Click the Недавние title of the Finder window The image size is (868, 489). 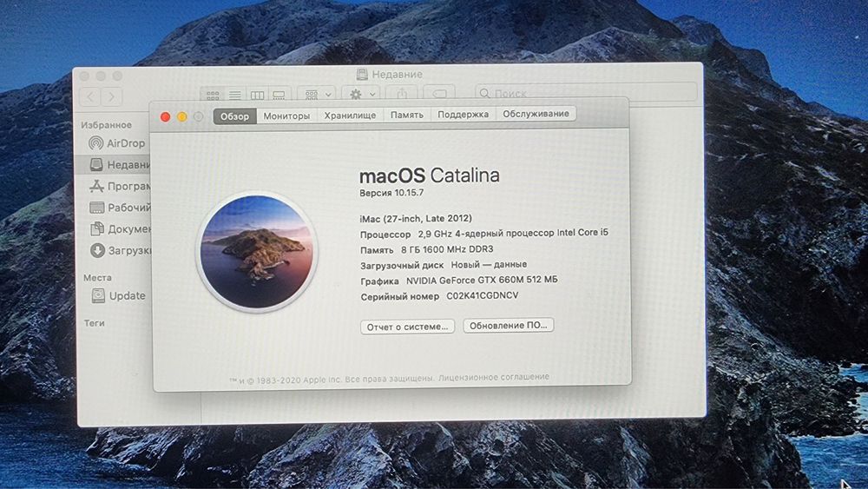(397, 74)
